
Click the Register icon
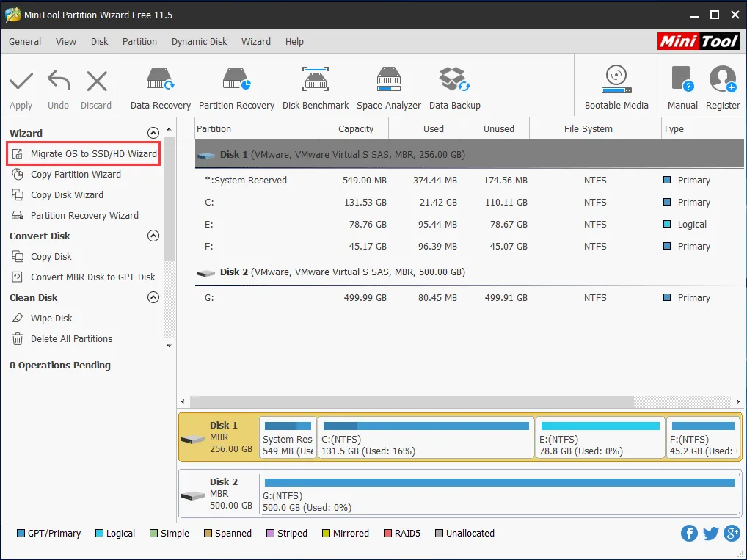pos(723,85)
